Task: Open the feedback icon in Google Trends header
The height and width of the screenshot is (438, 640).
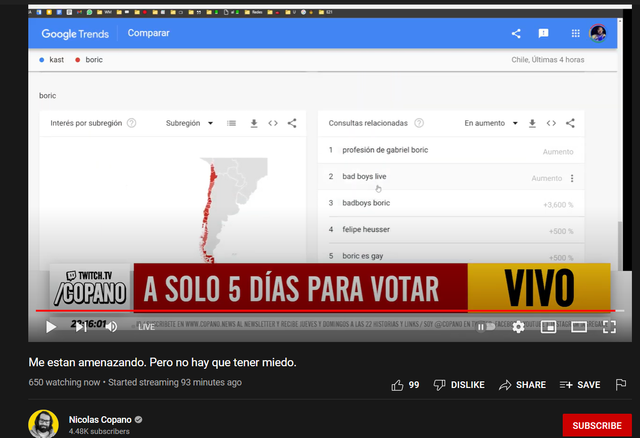Action: tap(543, 33)
